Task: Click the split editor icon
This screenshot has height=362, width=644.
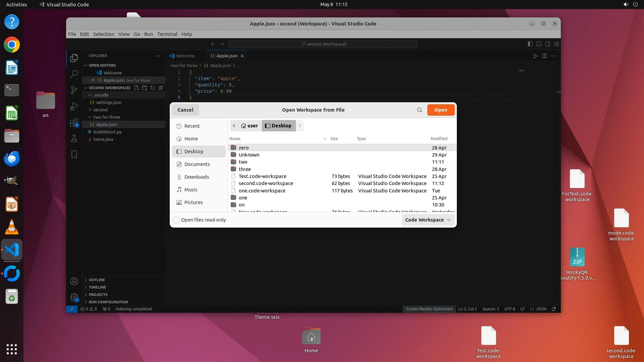Action: tap(544, 56)
